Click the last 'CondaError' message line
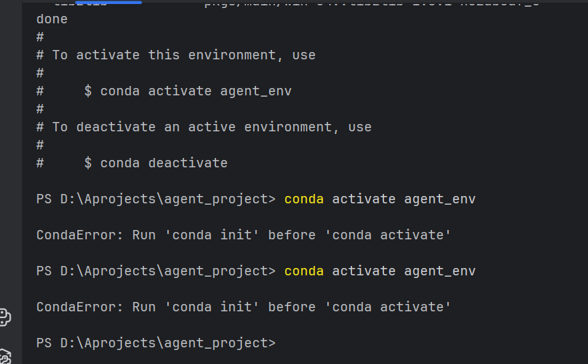This screenshot has width=588, height=364. pyautogui.click(x=244, y=307)
